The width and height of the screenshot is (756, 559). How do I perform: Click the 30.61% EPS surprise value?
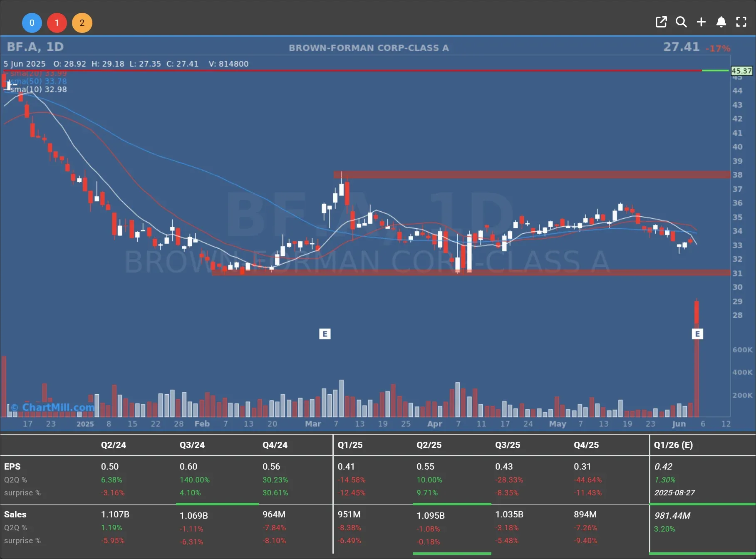[275, 492]
